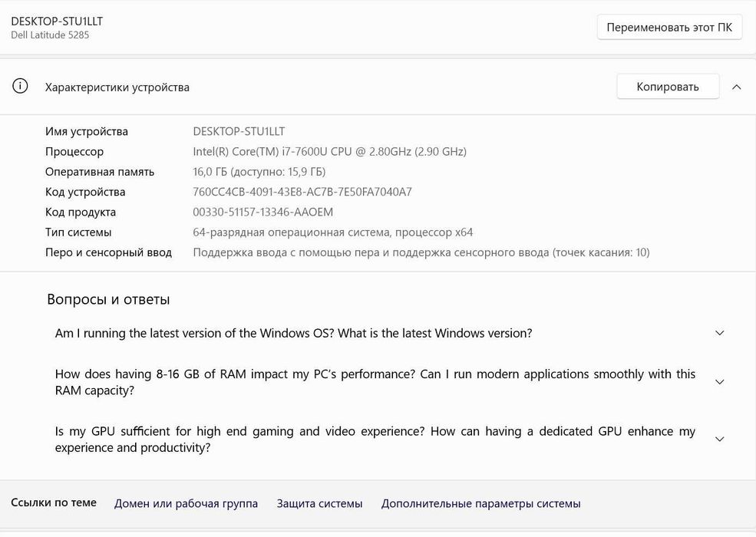Screen dimensions: 756x537
Task: Click the Вопросы и ответы heading
Action: [108, 299]
